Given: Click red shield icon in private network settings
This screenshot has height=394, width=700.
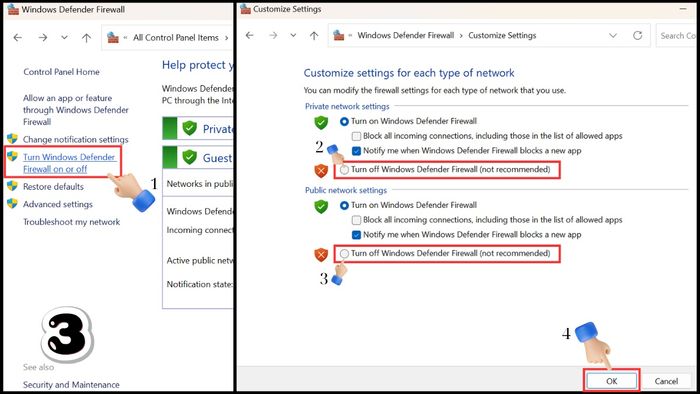Looking at the screenshot, I should pyautogui.click(x=321, y=170).
